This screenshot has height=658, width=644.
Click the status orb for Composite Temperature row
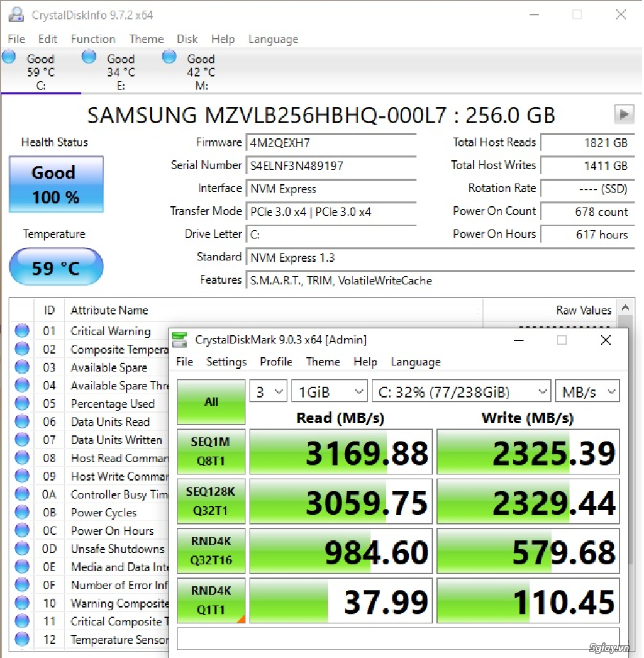click(x=22, y=349)
